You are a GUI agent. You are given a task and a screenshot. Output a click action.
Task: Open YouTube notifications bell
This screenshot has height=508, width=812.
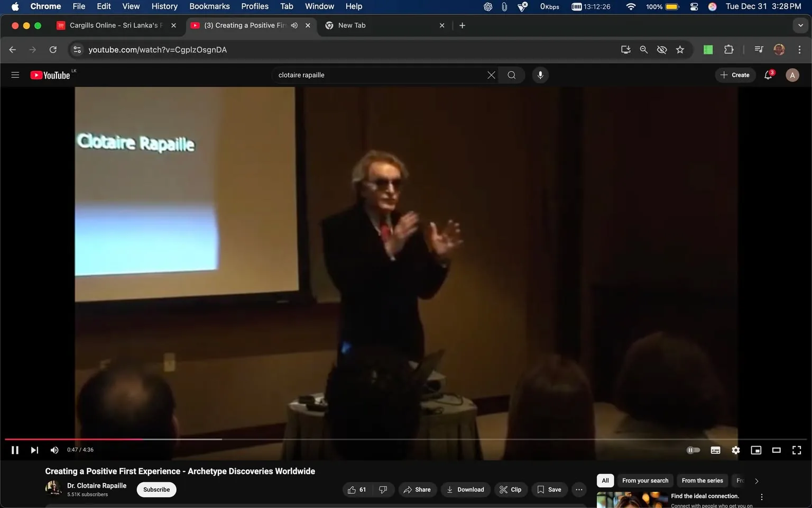coord(768,75)
